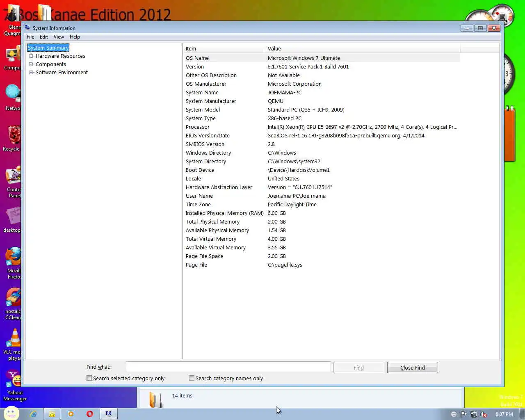
Task: Select the VLC media player shortcut
Action: 13,345
